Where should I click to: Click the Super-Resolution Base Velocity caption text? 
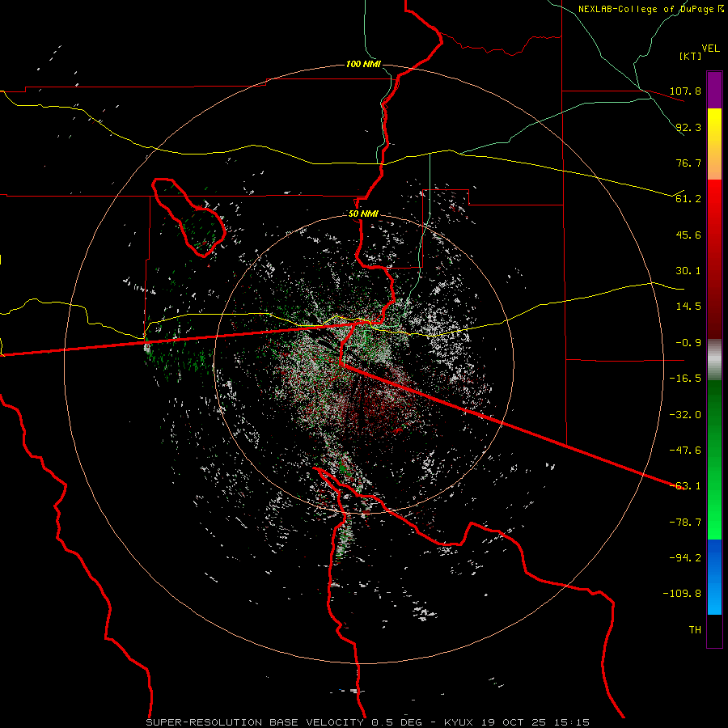368,722
